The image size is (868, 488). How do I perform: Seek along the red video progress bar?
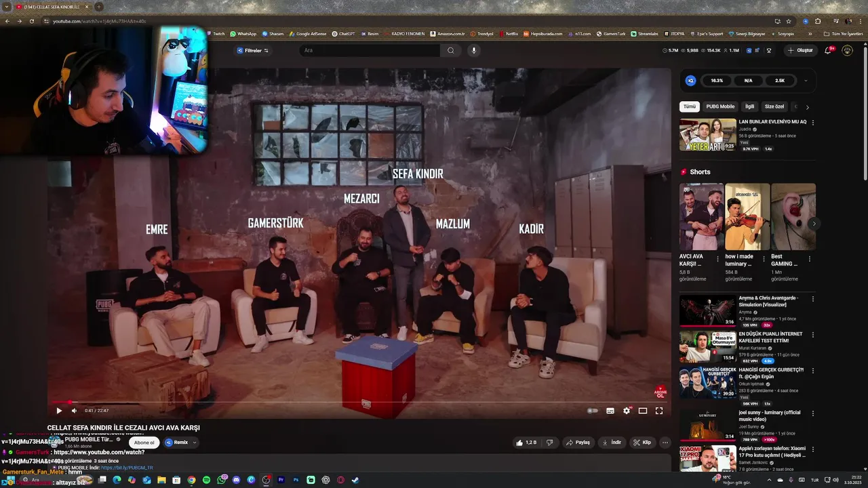click(359, 402)
